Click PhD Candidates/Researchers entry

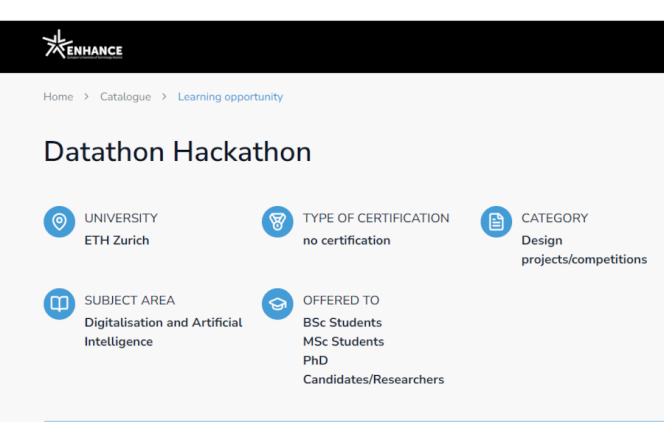click(373, 370)
